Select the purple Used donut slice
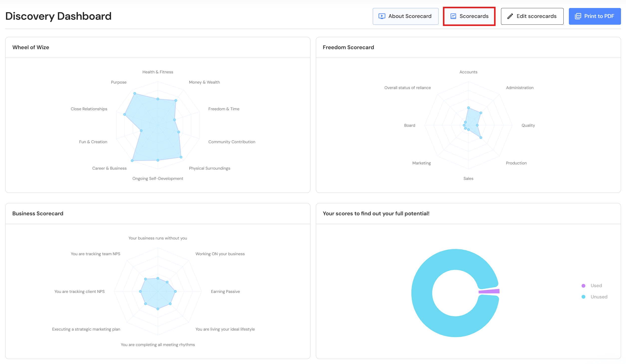This screenshot has height=364, width=626. click(x=490, y=291)
